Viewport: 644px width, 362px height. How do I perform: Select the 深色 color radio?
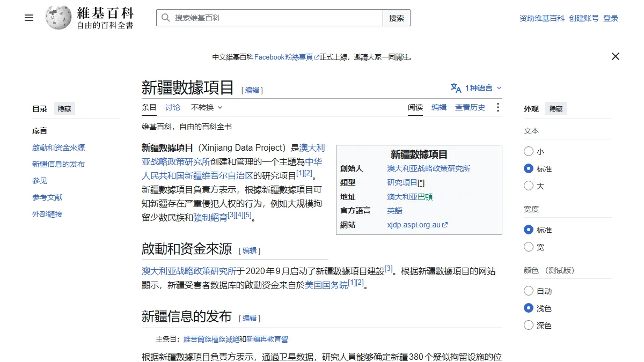point(529,326)
